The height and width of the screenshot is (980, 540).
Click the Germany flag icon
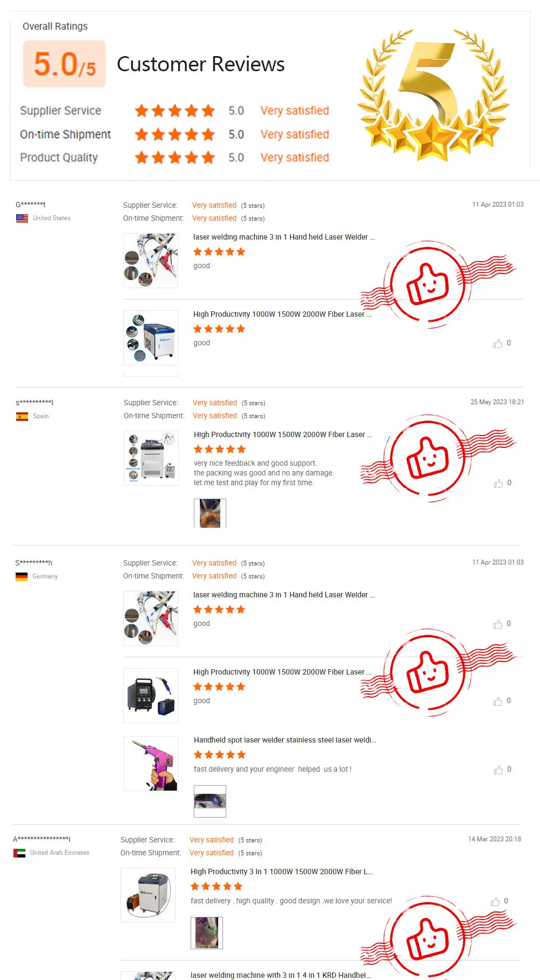click(22, 577)
